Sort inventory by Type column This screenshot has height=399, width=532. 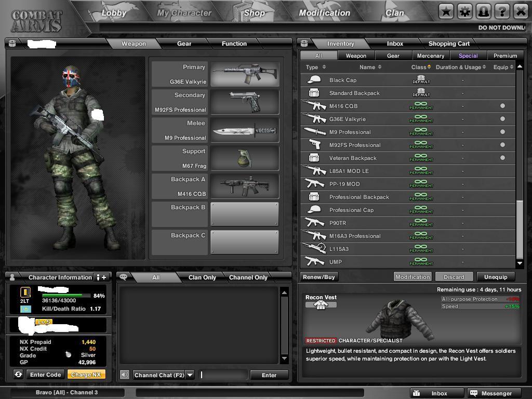pos(315,67)
